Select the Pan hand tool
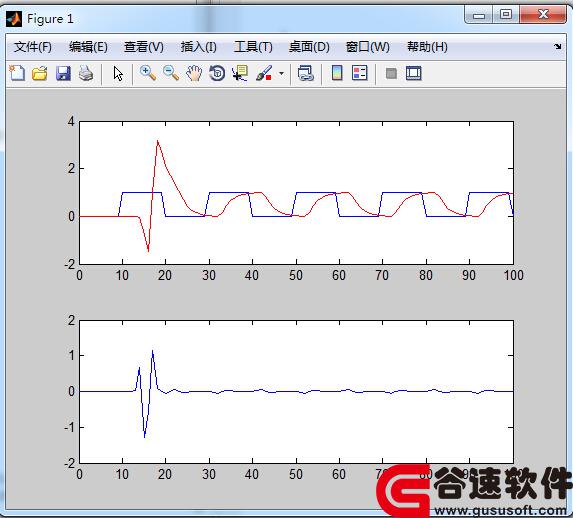573x518 pixels. coord(194,73)
